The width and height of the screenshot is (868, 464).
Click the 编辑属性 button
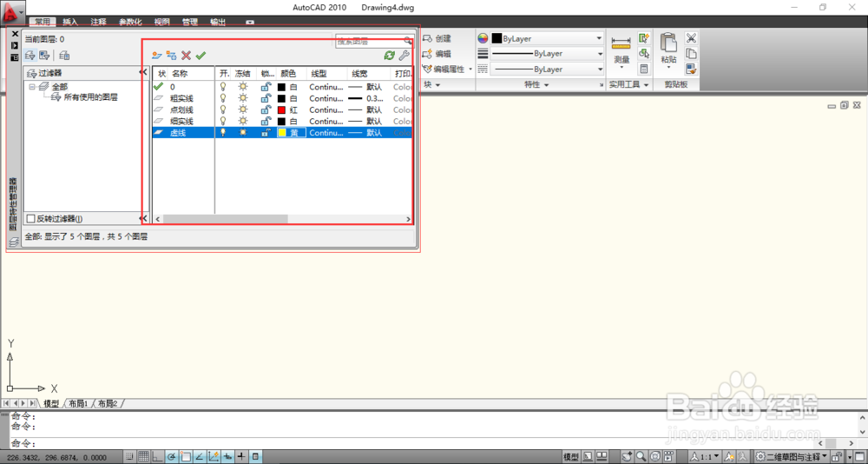tap(448, 70)
